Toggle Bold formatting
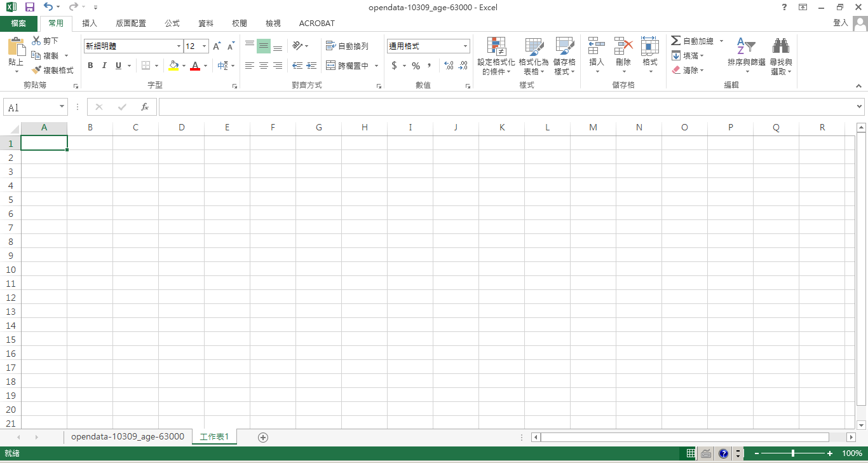Image resolution: width=868 pixels, height=463 pixels. coord(90,66)
